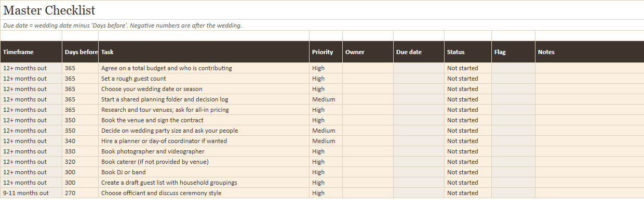Select the 'Flag' column header
Viewport: 644px width, 206px height.
[513, 52]
